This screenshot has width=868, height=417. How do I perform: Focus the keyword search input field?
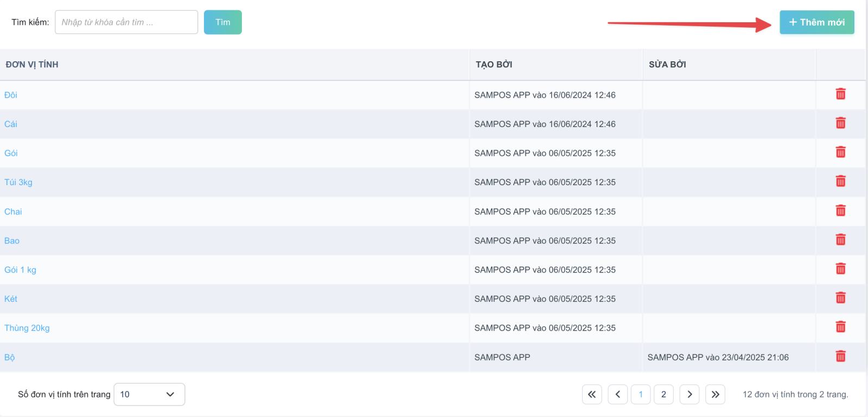coord(126,22)
